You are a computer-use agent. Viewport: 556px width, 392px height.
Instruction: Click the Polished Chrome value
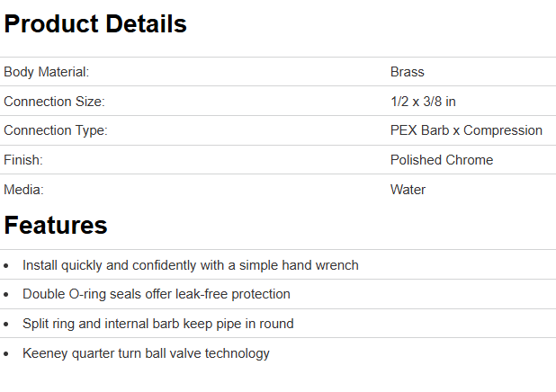pos(442,160)
